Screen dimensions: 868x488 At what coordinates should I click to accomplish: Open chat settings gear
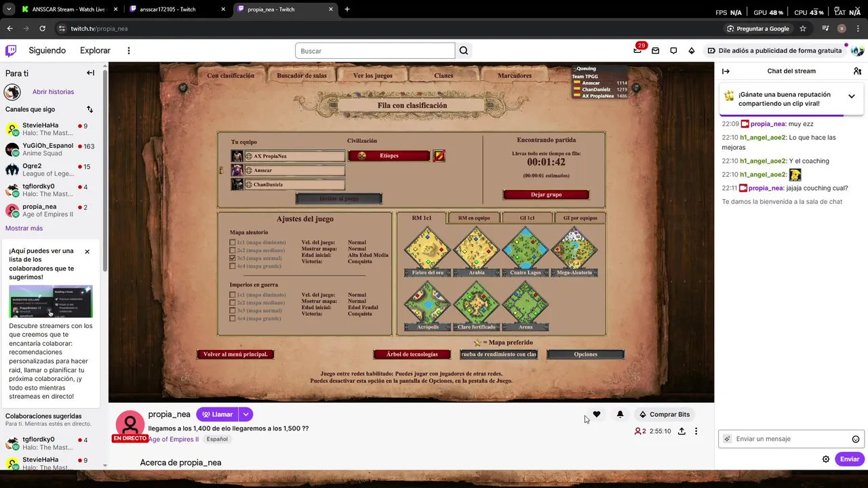826,459
